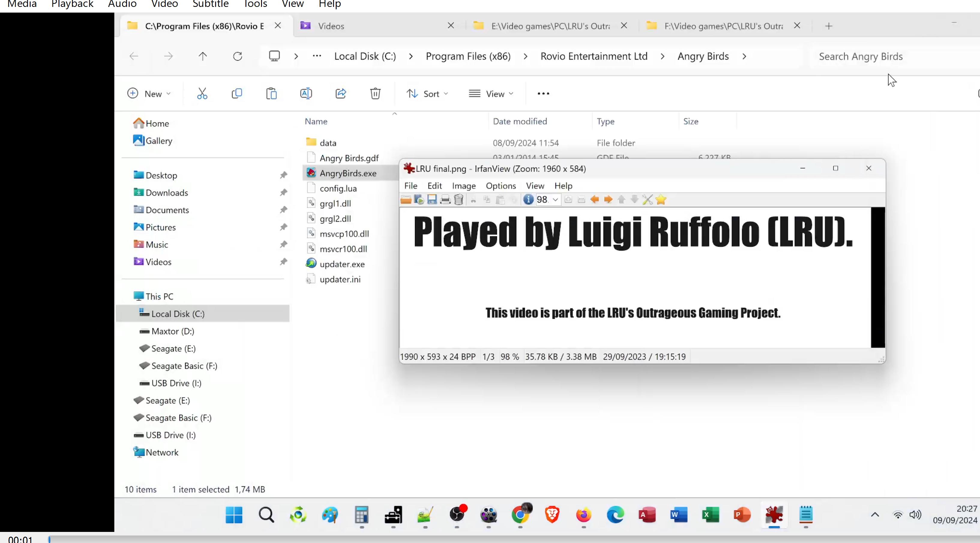Go to previous image orange arrow
The image size is (980, 543).
595,199
